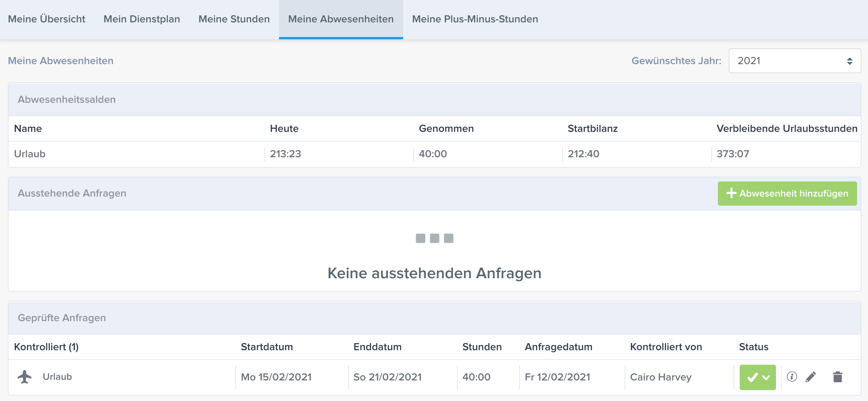Click the Kontrolliert (1) column header

46,347
